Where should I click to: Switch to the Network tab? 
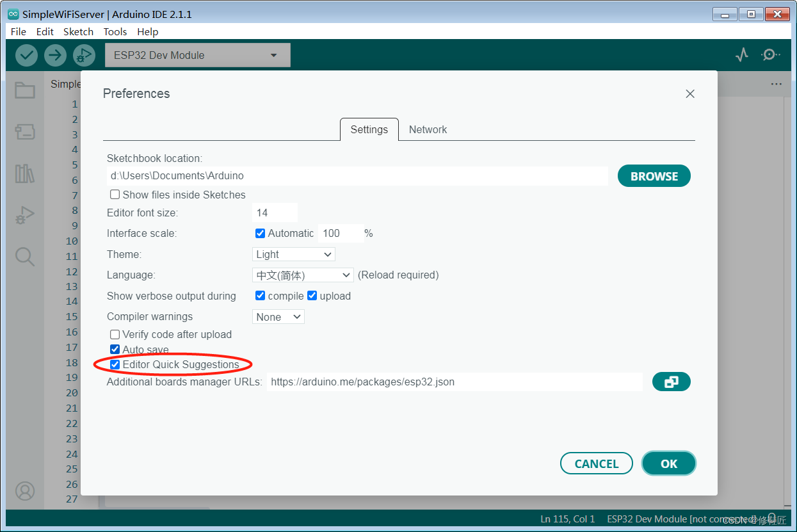click(x=428, y=129)
